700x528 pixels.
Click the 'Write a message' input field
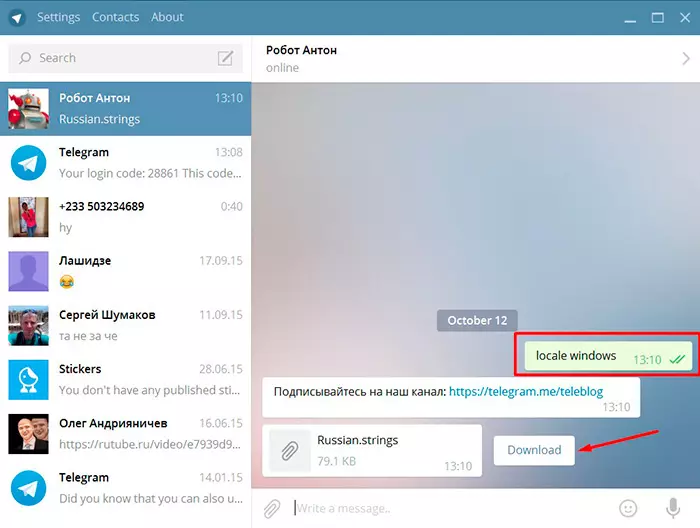pos(451,508)
